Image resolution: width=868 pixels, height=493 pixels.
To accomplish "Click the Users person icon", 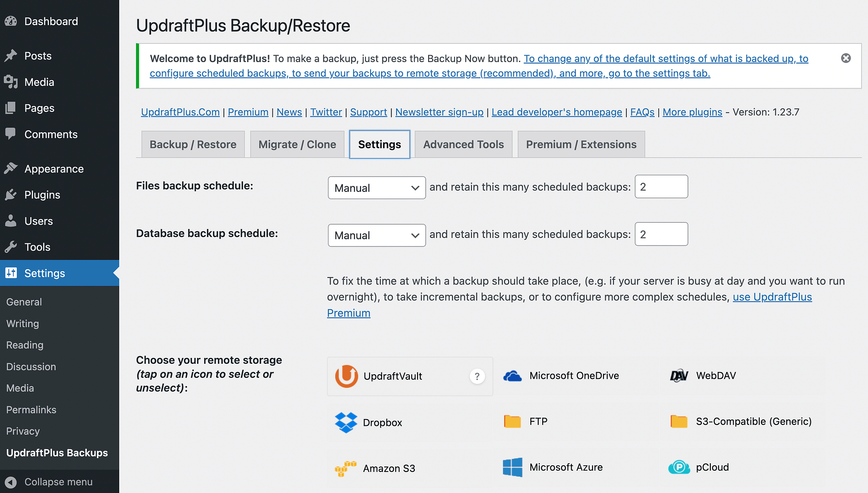I will pos(11,221).
